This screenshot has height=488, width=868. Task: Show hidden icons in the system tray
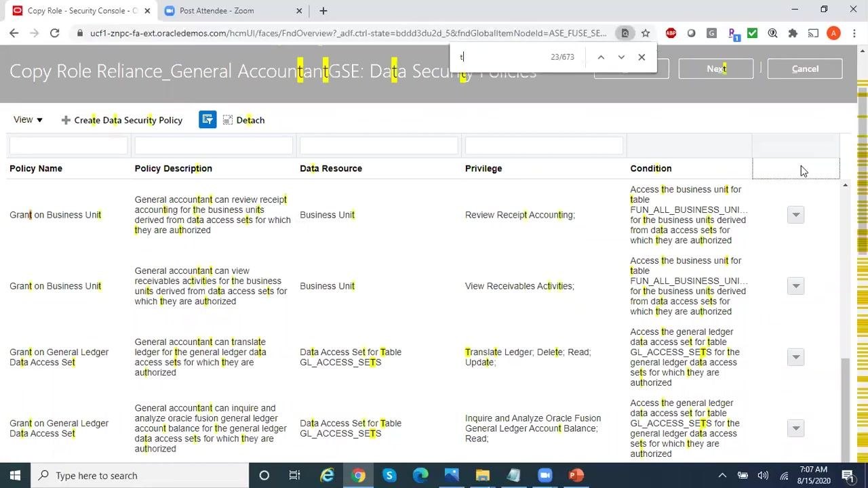pyautogui.click(x=722, y=475)
